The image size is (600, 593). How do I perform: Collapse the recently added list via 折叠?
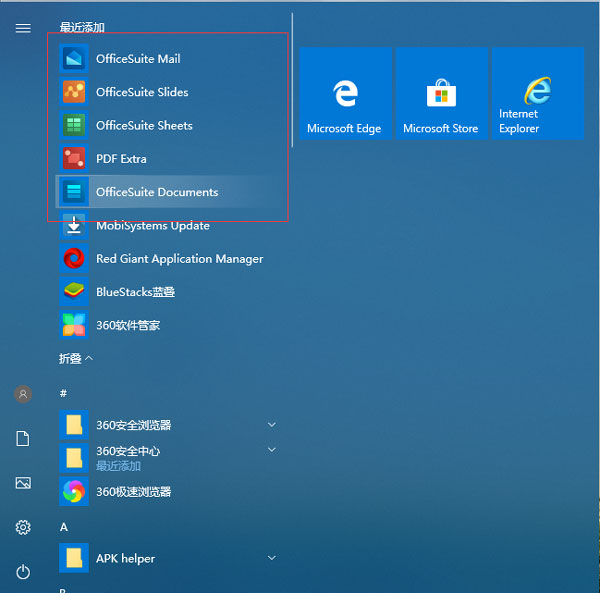(76, 358)
